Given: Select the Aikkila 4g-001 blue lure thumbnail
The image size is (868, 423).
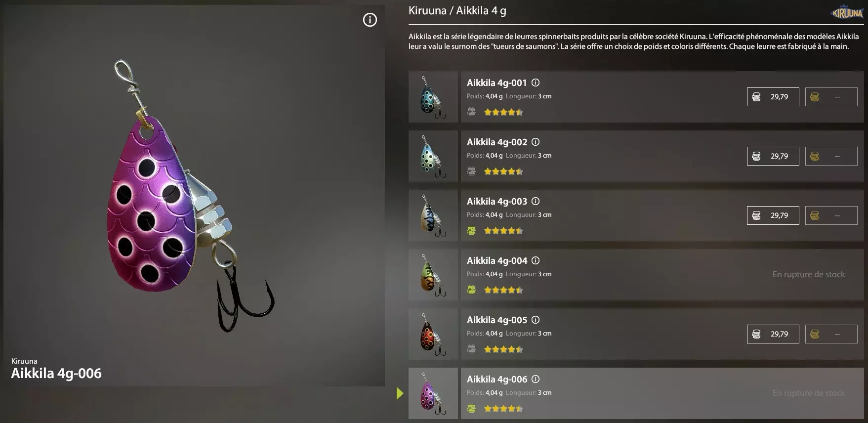Looking at the screenshot, I should click(x=433, y=97).
